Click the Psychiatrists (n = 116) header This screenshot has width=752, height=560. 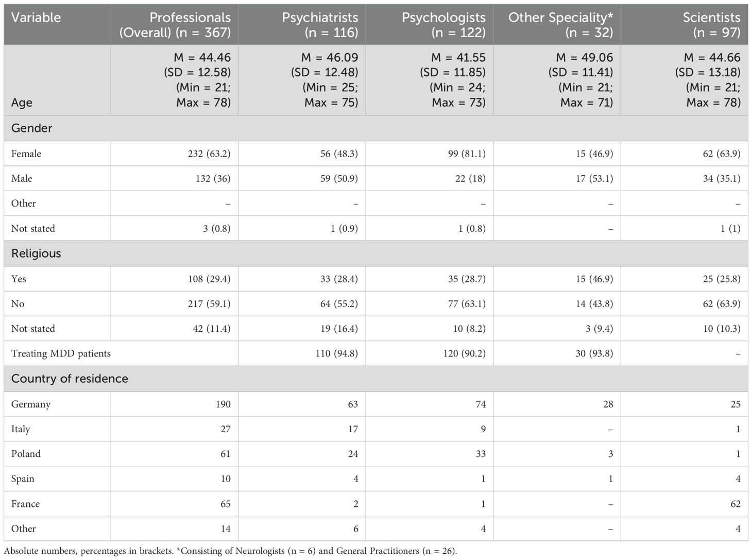point(320,25)
